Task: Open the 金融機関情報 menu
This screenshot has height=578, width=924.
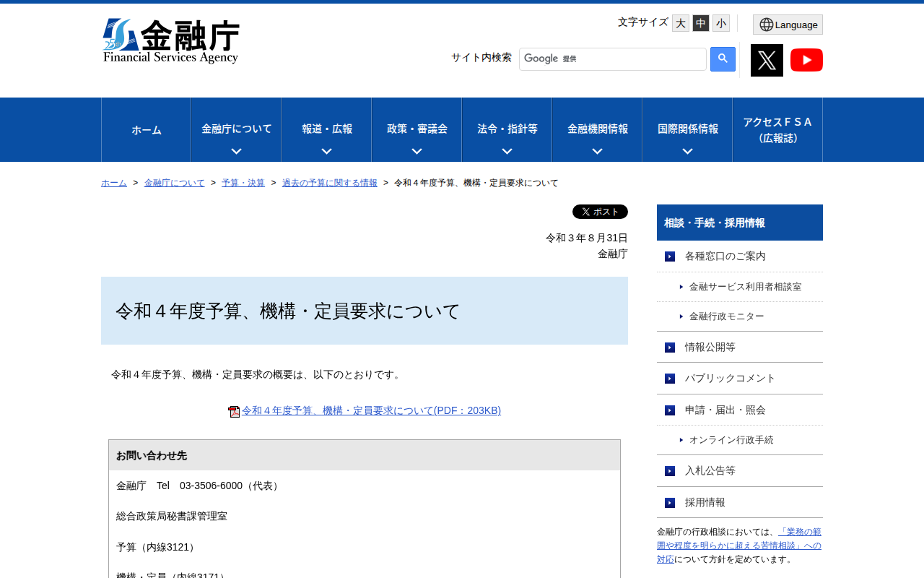Action: click(x=597, y=129)
